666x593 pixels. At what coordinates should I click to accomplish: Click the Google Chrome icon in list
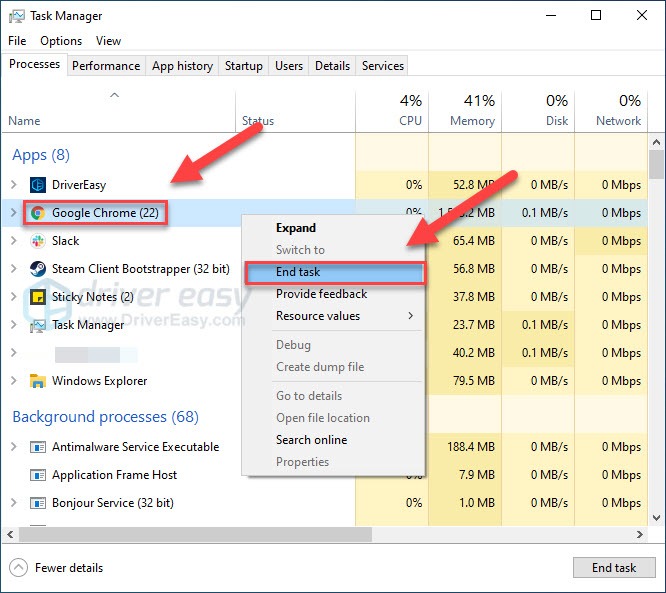38,213
